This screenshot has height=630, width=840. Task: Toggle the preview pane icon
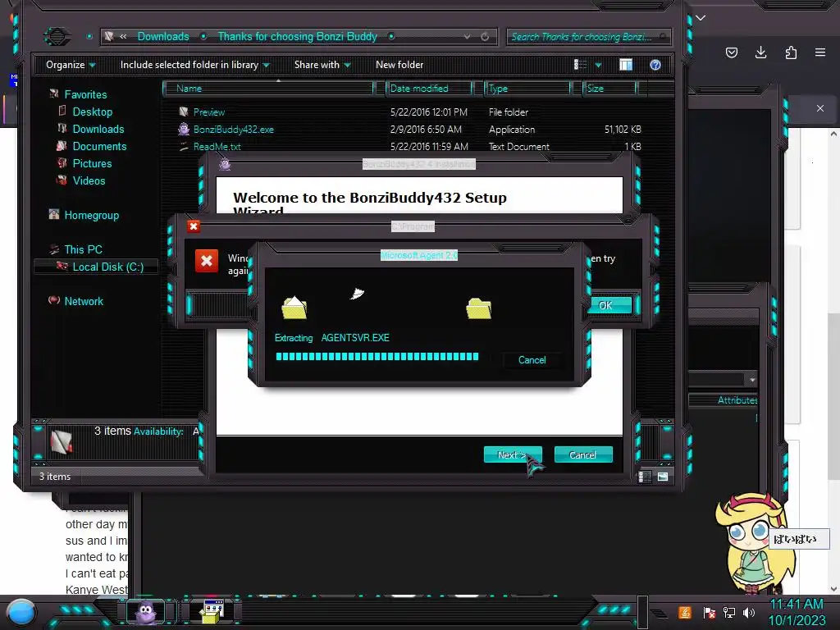tap(626, 65)
